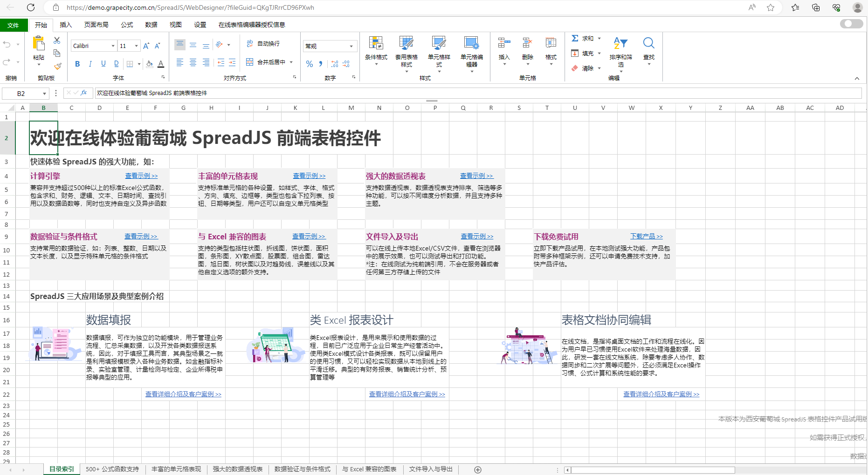Switch to the 公式 ribbon tab
Viewport: 868px width, 475px height.
(x=127, y=25)
